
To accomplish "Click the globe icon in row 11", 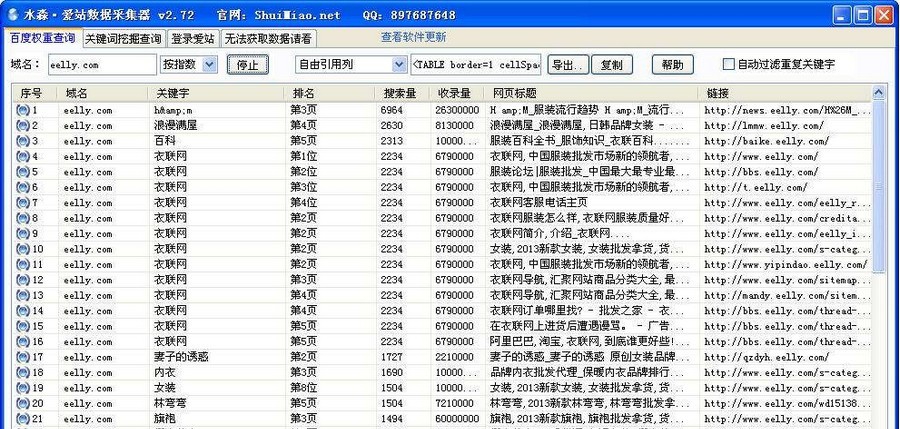I will coord(22,265).
